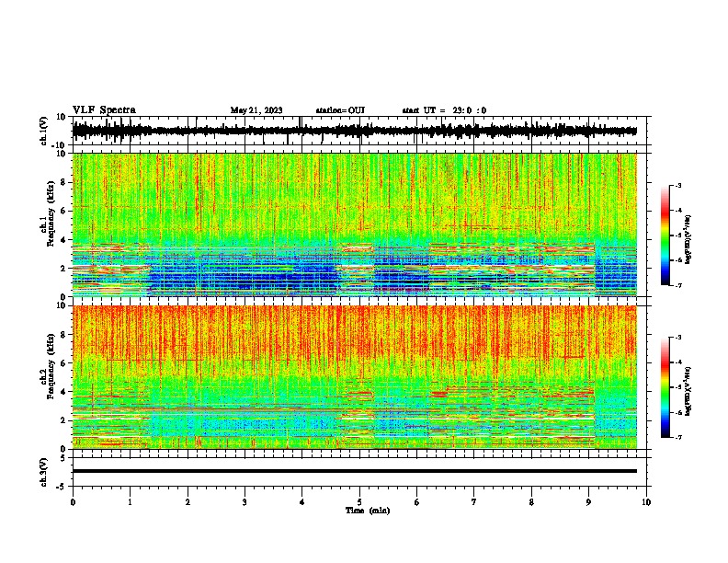Click the ch.2 color scale bar
The image size is (728, 563).
click(x=665, y=387)
